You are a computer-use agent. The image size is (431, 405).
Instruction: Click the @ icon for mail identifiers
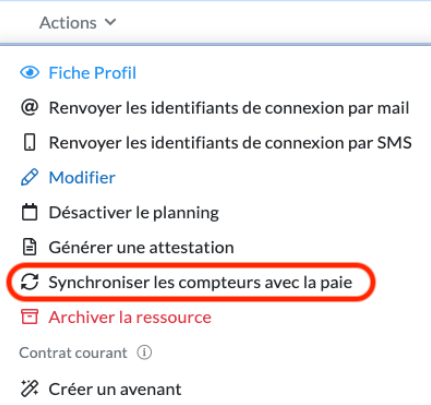tap(30, 108)
